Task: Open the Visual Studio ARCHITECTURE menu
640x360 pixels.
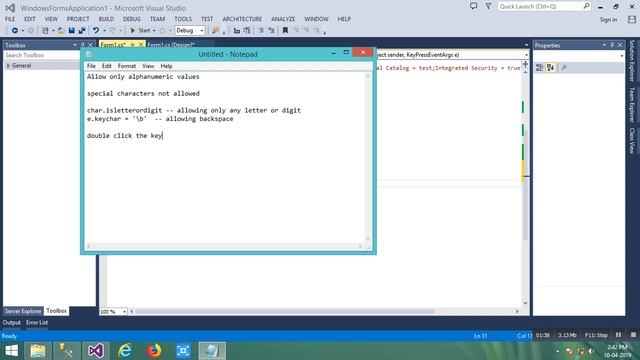Action: pyautogui.click(x=242, y=19)
